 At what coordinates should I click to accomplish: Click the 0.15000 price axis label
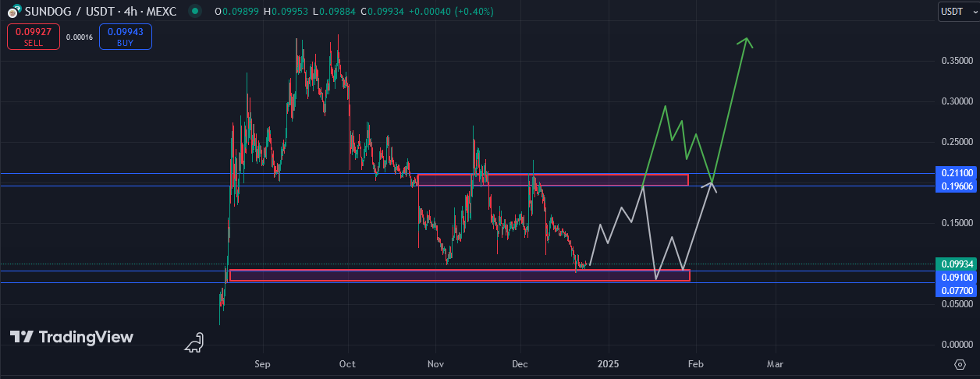click(956, 223)
